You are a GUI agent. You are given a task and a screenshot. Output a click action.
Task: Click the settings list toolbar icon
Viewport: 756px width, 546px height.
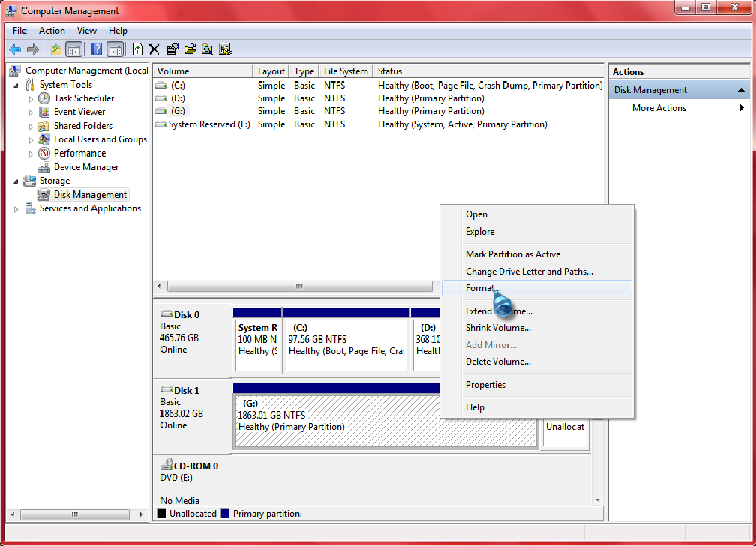(225, 49)
